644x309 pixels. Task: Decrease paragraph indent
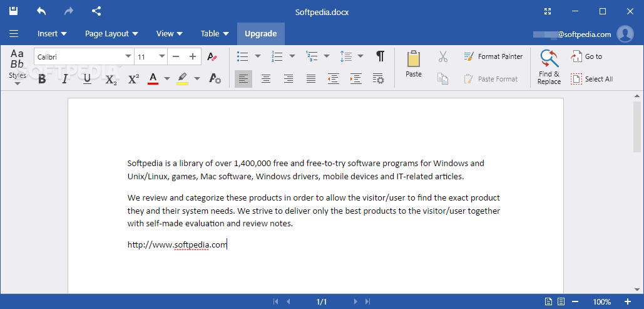coord(333,78)
